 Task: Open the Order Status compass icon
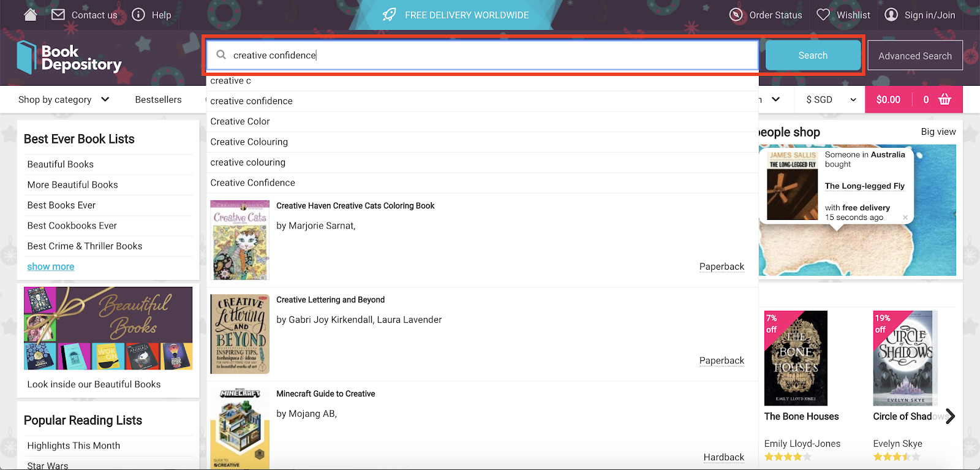click(736, 15)
